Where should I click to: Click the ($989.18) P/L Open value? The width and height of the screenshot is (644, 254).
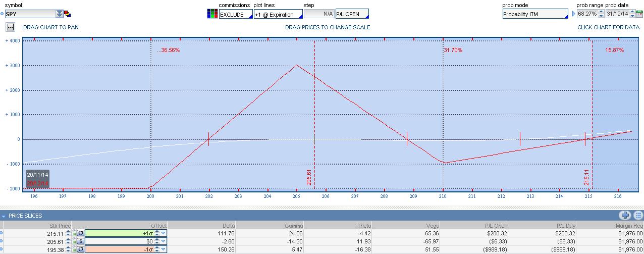click(x=494, y=249)
